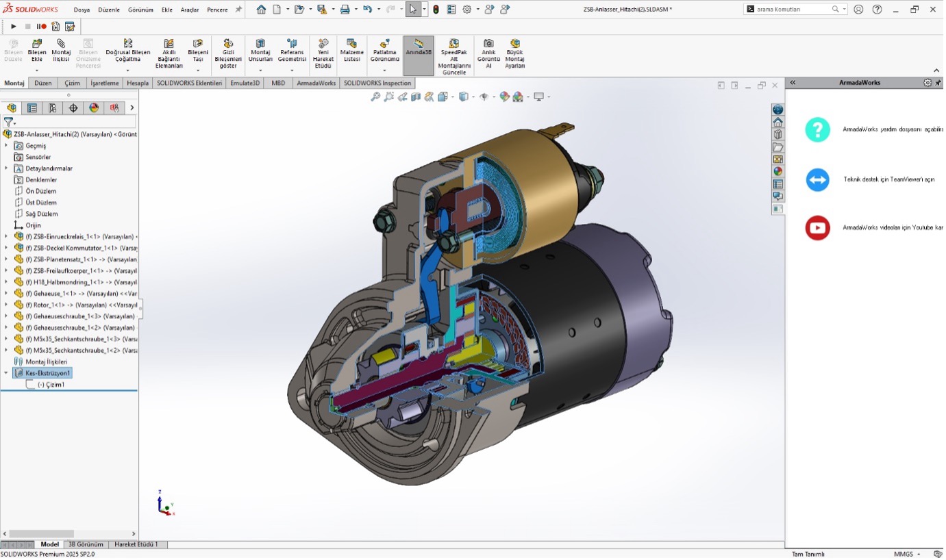
Task: Open the Görünüm menu
Action: point(140,10)
